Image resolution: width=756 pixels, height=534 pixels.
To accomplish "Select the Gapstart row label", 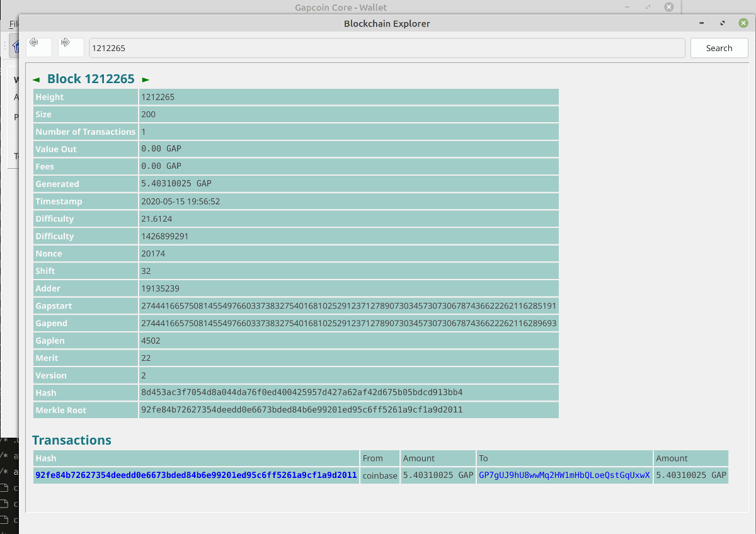I will (54, 306).
